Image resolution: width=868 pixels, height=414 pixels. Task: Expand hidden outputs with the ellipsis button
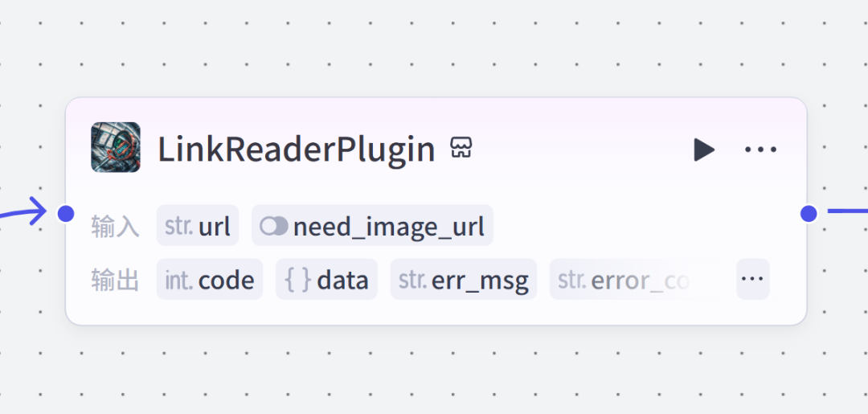coord(753,279)
